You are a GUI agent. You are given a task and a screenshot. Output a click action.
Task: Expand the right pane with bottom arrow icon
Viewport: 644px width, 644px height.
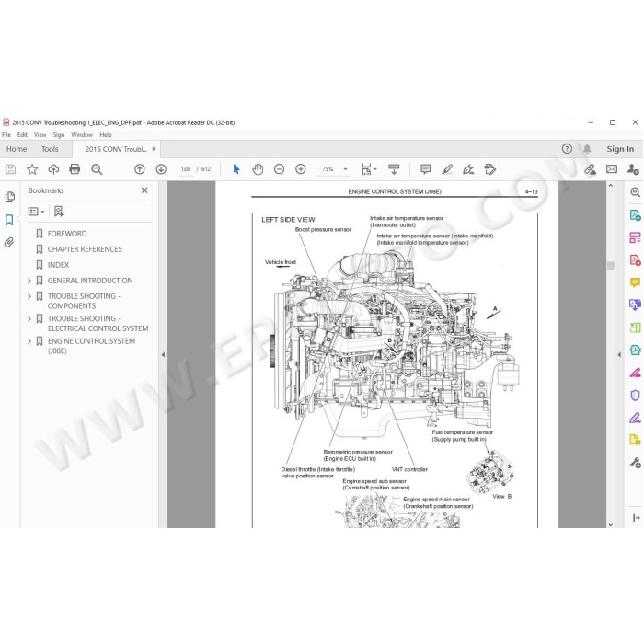click(x=637, y=518)
